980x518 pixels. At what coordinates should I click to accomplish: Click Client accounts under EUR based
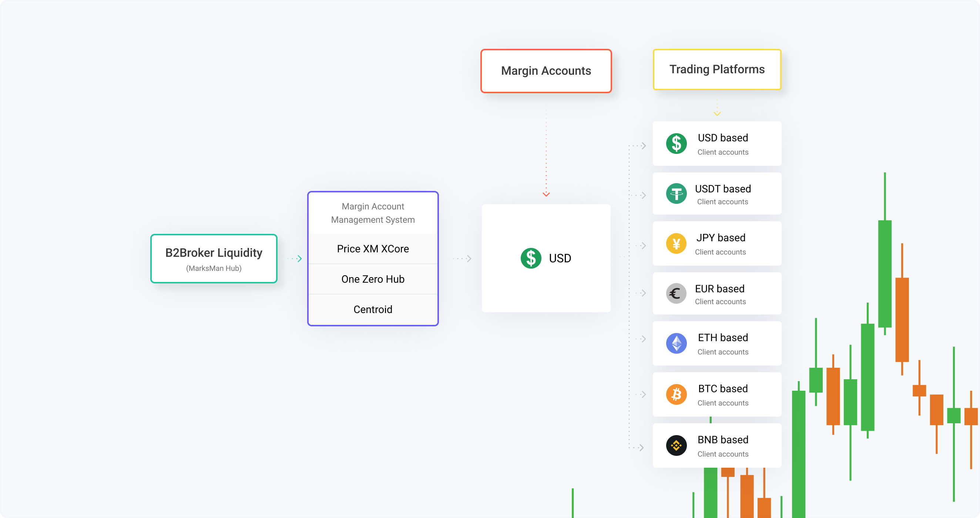720,302
